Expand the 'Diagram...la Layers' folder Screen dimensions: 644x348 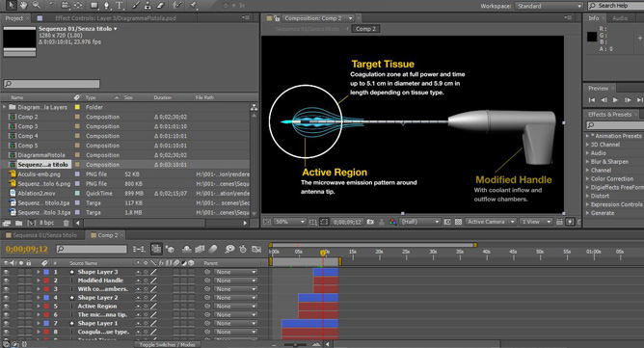(x=5, y=107)
